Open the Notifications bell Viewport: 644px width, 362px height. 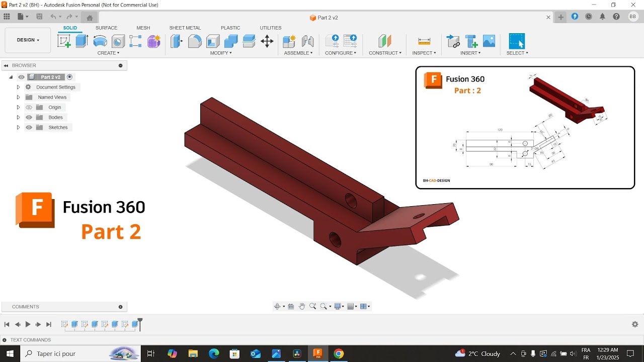[602, 17]
